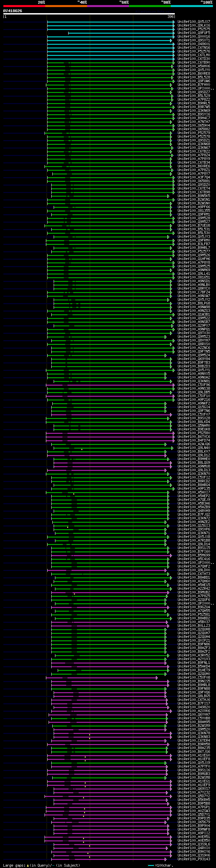Select hit label UniRef100_Q05JY0
The image size is (216, 868).
pos(194,70)
